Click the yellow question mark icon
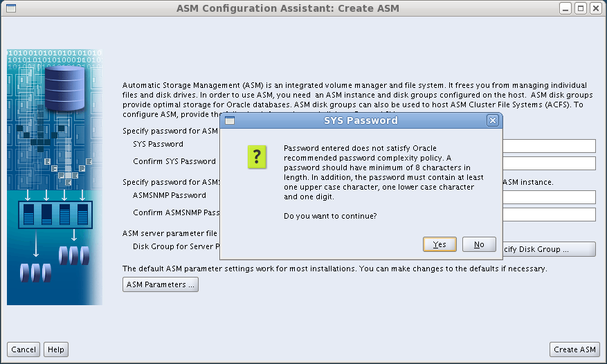This screenshot has height=364, width=607. pos(257,157)
